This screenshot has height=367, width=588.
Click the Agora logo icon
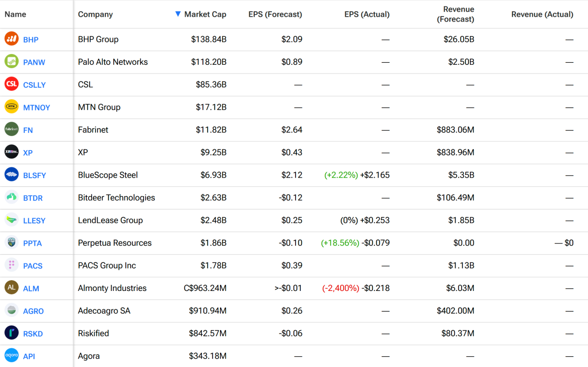(11, 355)
